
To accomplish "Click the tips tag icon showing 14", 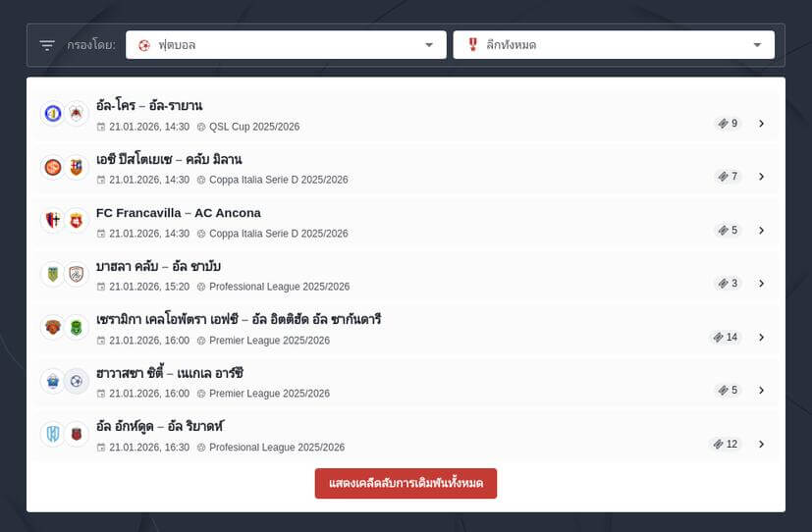I will click(x=726, y=337).
